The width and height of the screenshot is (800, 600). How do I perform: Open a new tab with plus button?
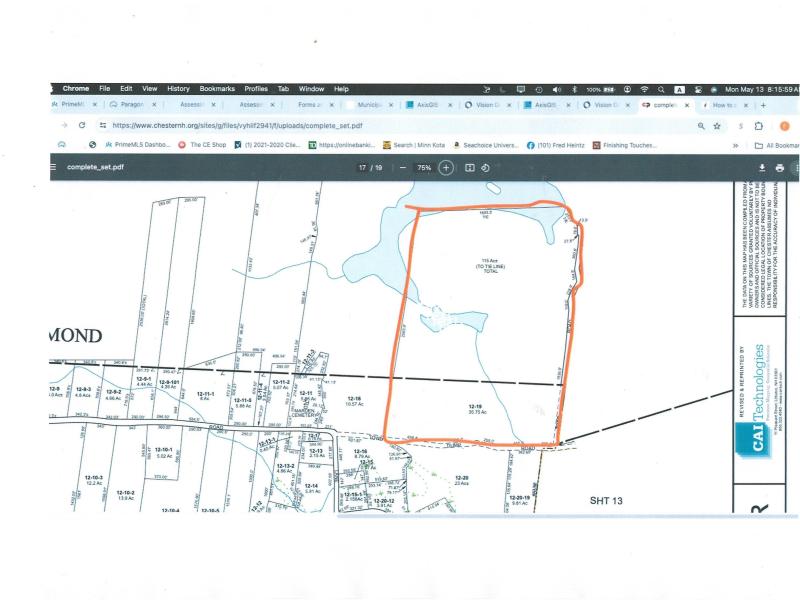763,105
